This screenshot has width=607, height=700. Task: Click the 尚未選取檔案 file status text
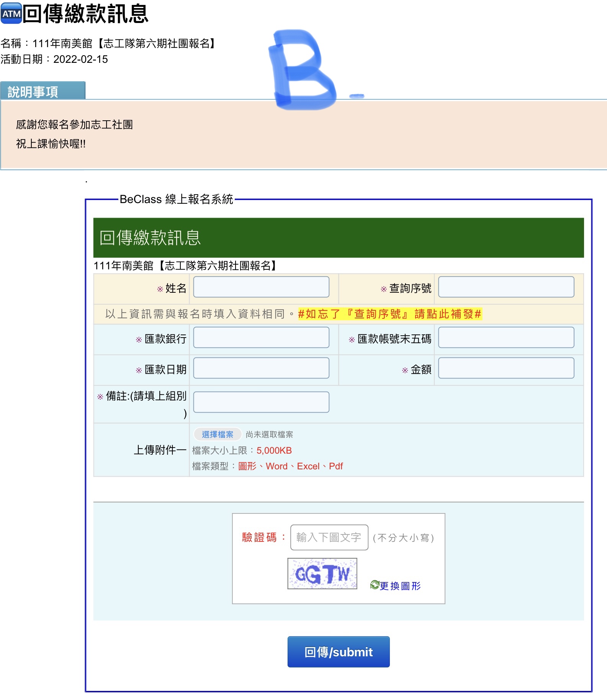coord(269,434)
